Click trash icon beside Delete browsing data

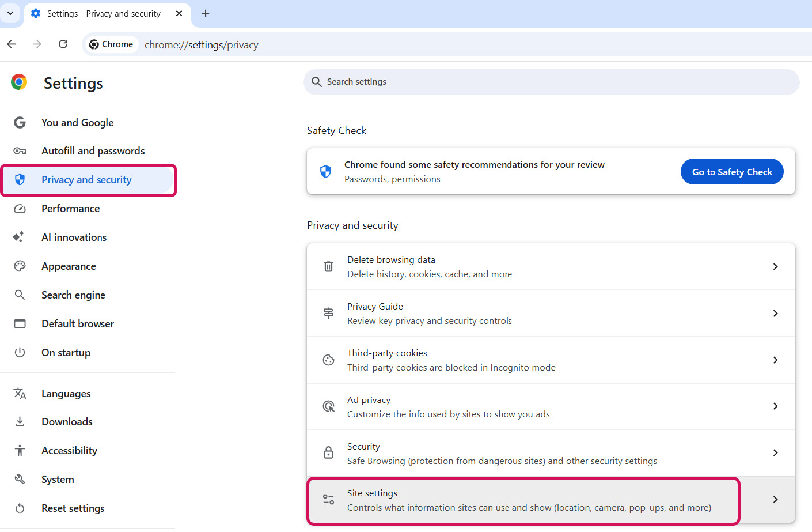pos(328,266)
